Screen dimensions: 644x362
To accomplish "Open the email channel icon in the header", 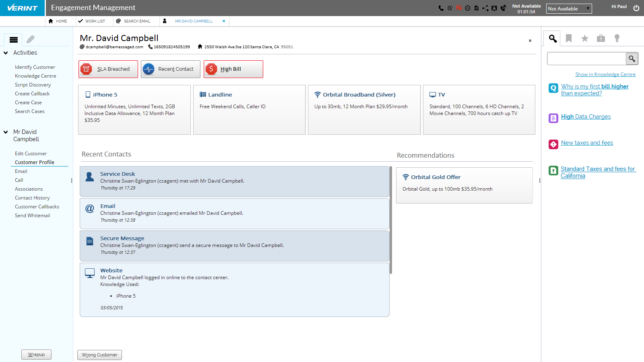I will 450,8.
